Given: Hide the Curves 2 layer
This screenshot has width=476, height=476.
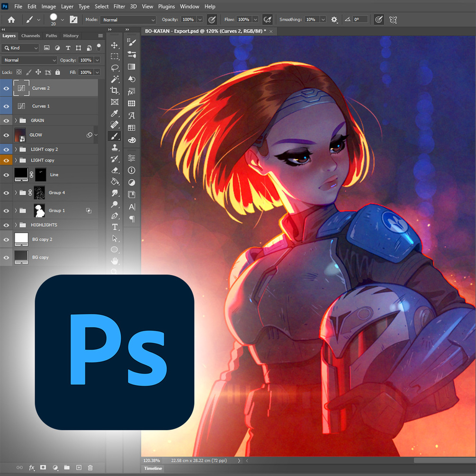Looking at the screenshot, I should click(6, 89).
